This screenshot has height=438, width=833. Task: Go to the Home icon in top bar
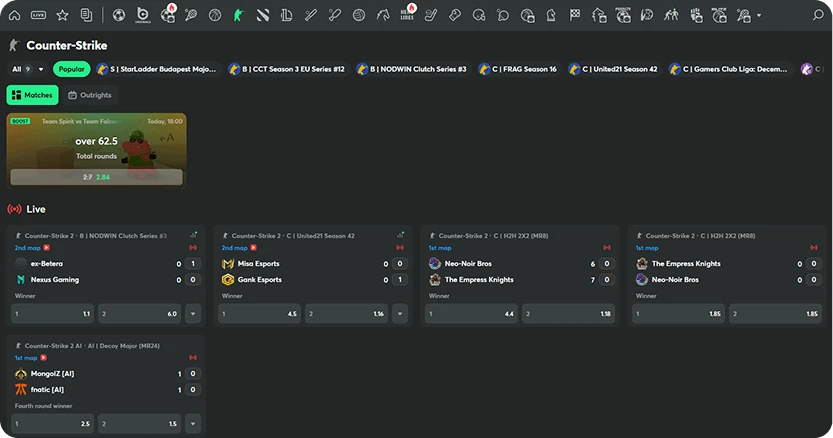14,15
